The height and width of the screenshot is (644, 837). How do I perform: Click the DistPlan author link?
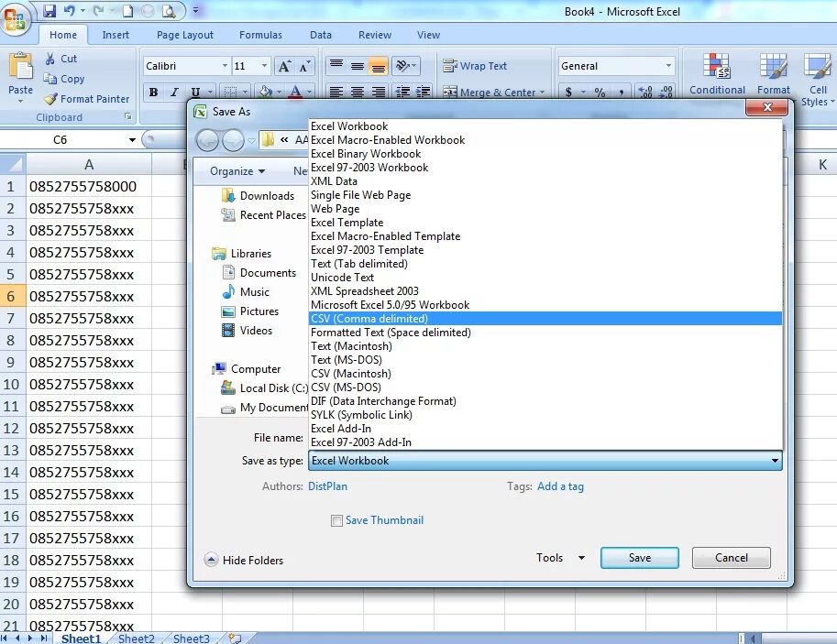tap(328, 486)
